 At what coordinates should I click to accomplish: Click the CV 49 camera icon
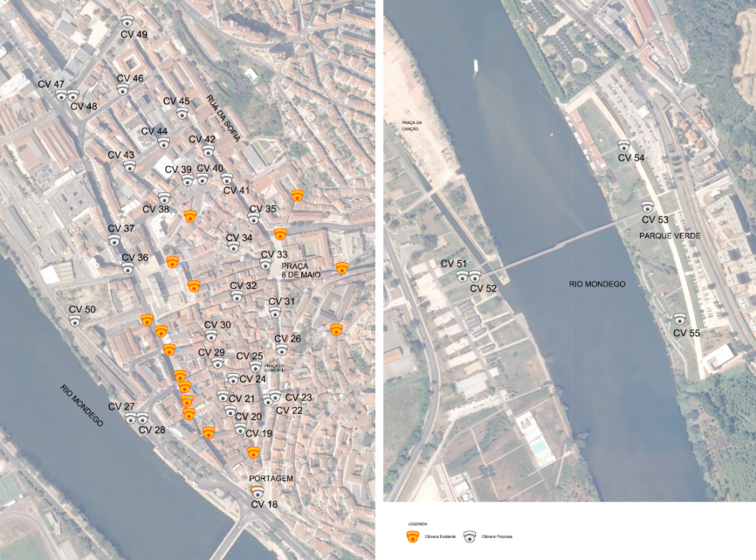(127, 21)
